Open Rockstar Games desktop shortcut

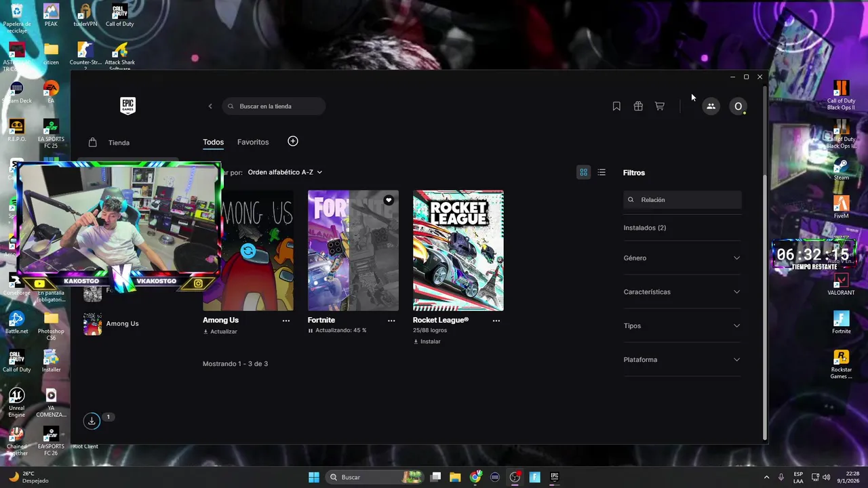[841, 365]
